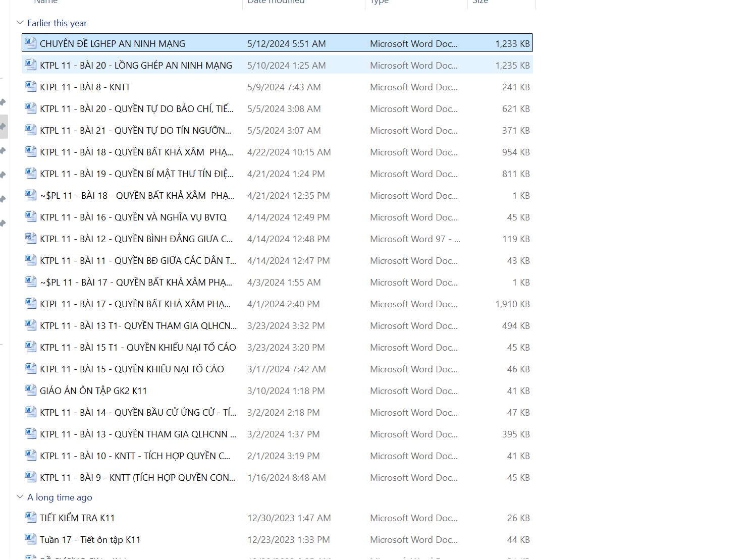Click the A long time ago group label
751x560 pixels.
coord(60,497)
